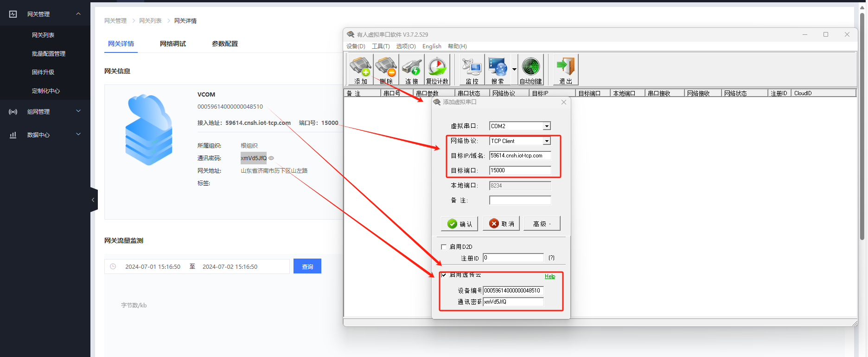Open the English language menu
Image resolution: width=868 pixels, height=357 pixels.
(432, 46)
